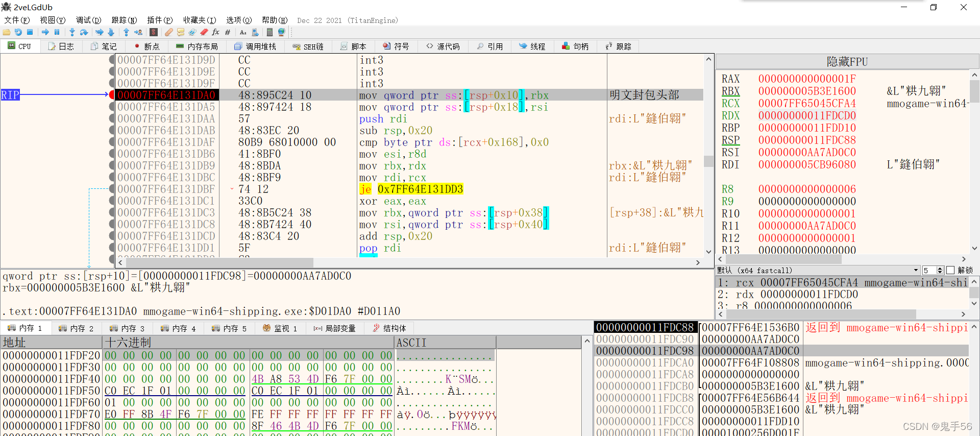Open the 内存 2 dump tab
Screen dimensions: 980x436
click(76, 328)
